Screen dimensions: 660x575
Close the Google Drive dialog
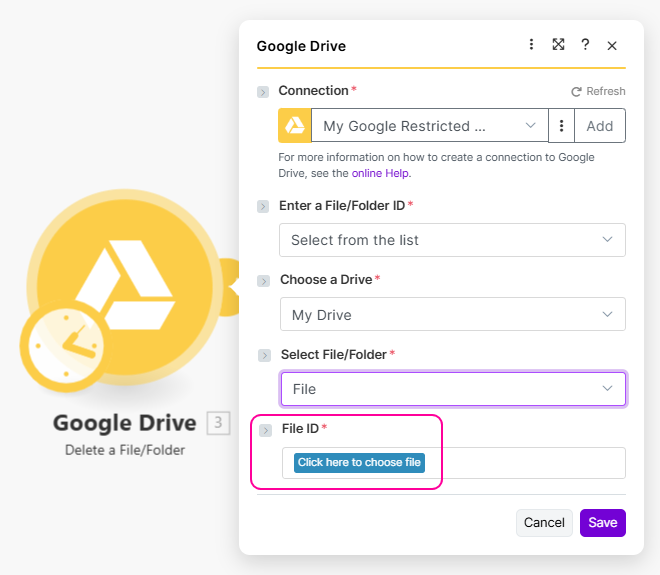point(612,46)
